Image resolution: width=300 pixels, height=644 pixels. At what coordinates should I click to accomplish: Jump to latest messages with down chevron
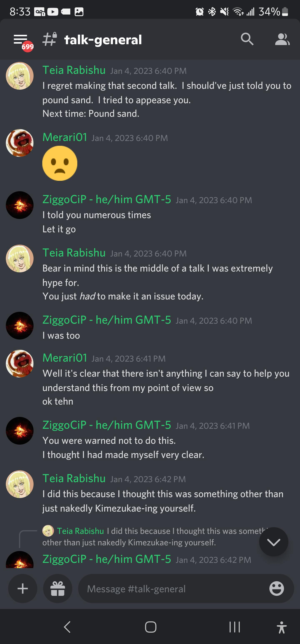[274, 542]
